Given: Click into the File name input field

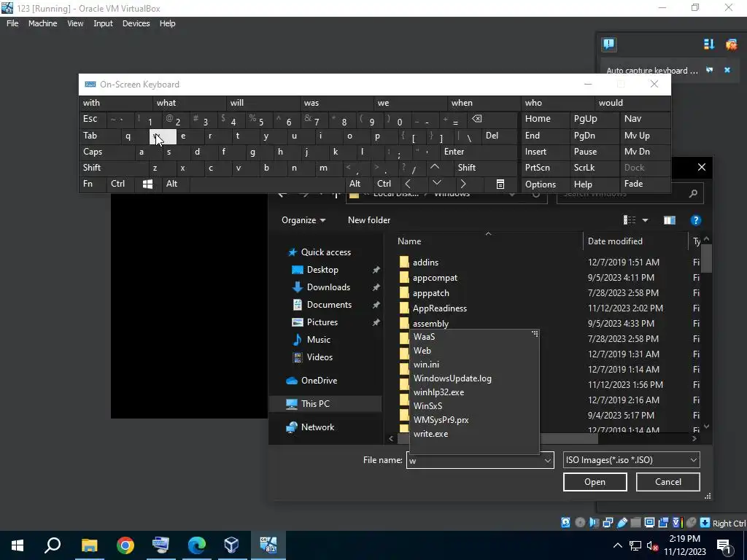Looking at the screenshot, I should click(x=474, y=460).
